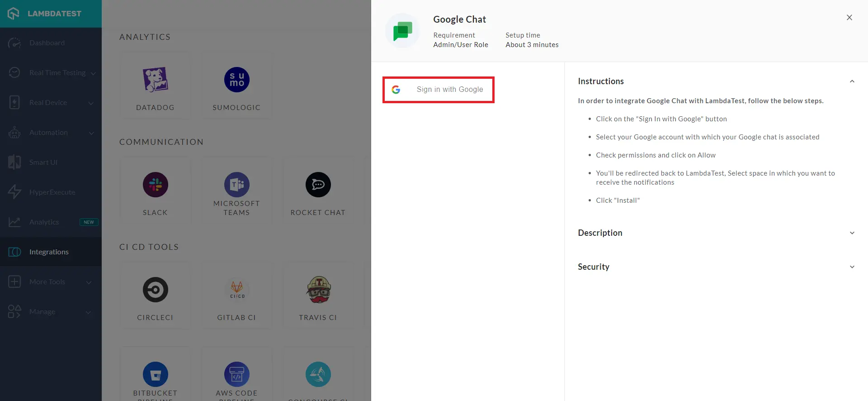Select the Sumologic integration icon
This screenshot has height=401, width=868.
pos(236,80)
